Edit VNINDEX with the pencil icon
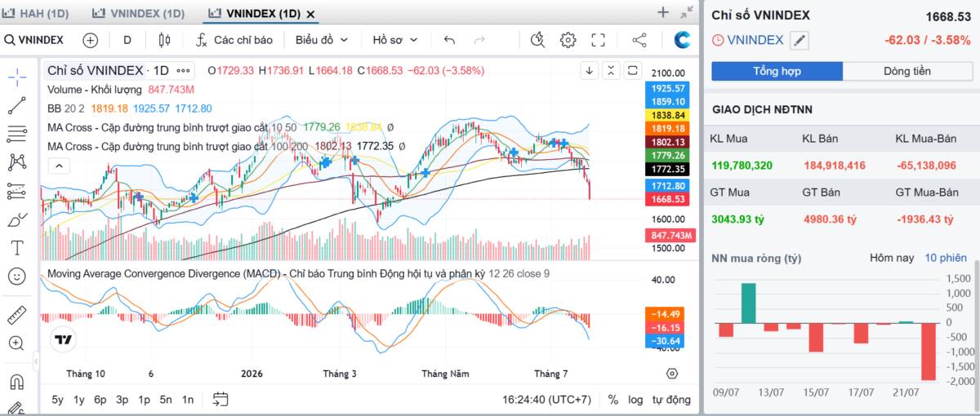The width and height of the screenshot is (980, 416). 800,40
